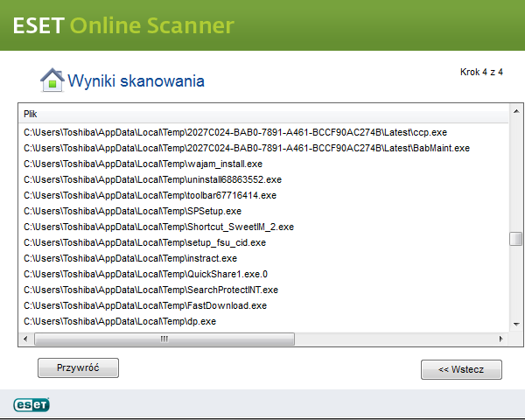Select the FastDownload.exe row
The height and width of the screenshot is (420, 525).
click(x=264, y=305)
